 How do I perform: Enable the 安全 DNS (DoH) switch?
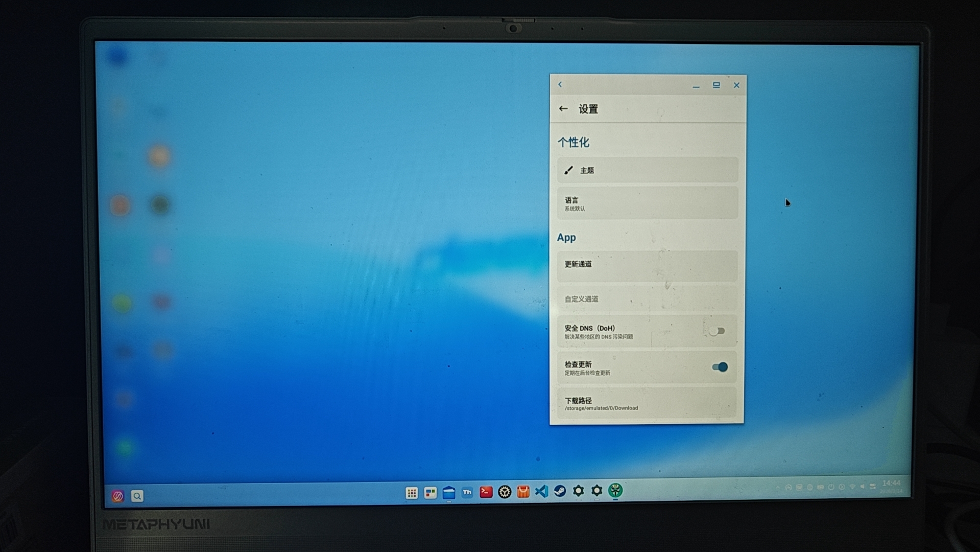(x=716, y=331)
